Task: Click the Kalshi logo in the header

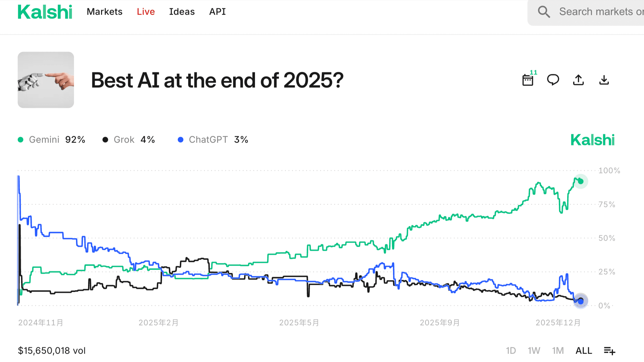Action: click(x=45, y=12)
